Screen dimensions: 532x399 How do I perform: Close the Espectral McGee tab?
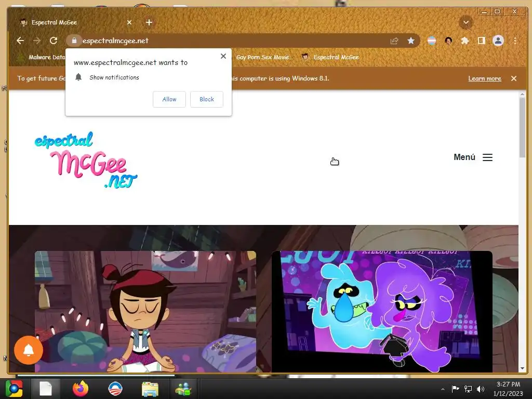[129, 22]
